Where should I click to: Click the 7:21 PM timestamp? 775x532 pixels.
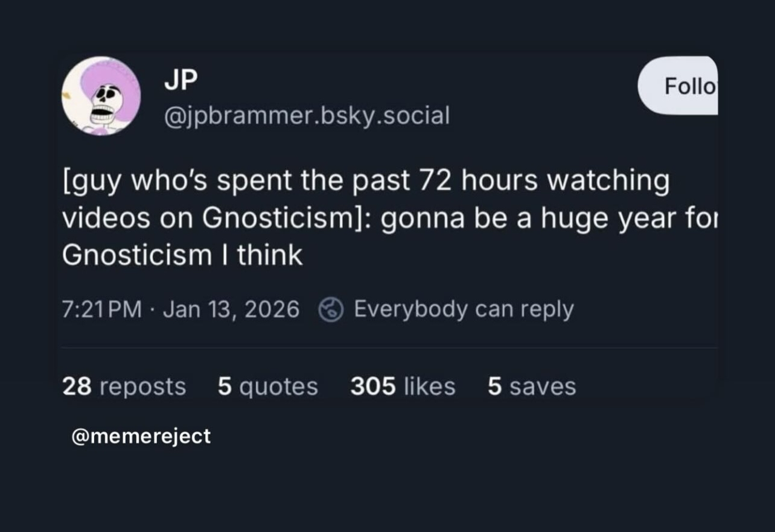pyautogui.click(x=102, y=310)
